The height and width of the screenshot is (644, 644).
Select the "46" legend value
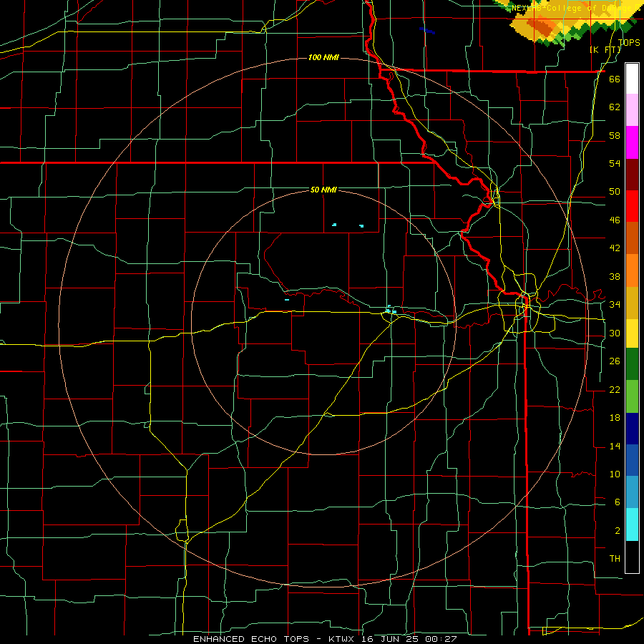[615, 220]
